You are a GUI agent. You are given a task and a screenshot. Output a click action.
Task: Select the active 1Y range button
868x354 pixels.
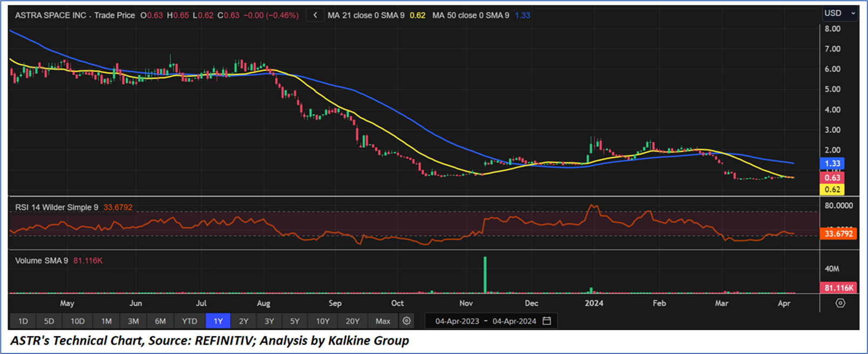point(218,321)
